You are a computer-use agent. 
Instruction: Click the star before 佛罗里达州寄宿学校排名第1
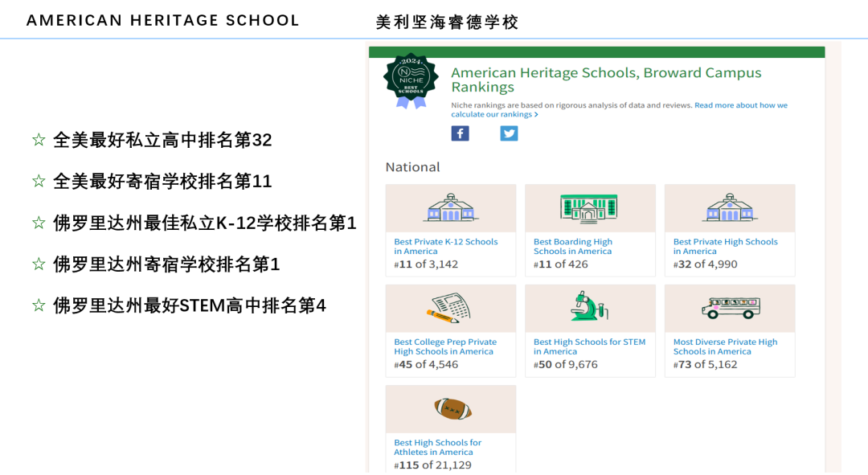pos(39,264)
